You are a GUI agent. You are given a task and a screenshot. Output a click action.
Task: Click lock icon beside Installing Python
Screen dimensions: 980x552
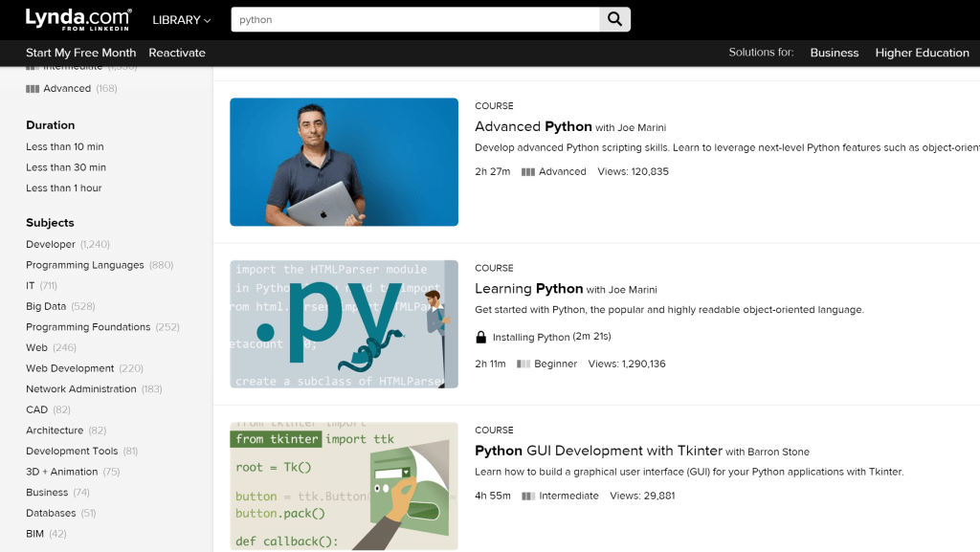(481, 338)
